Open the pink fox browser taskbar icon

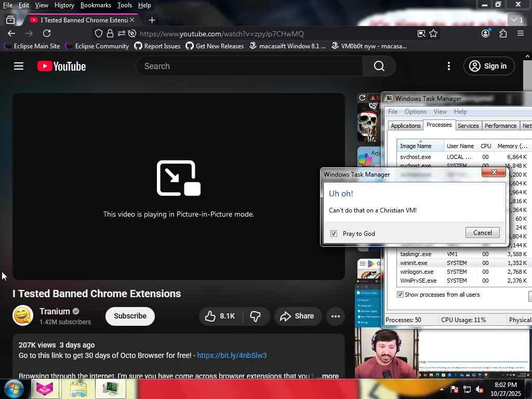click(45, 389)
